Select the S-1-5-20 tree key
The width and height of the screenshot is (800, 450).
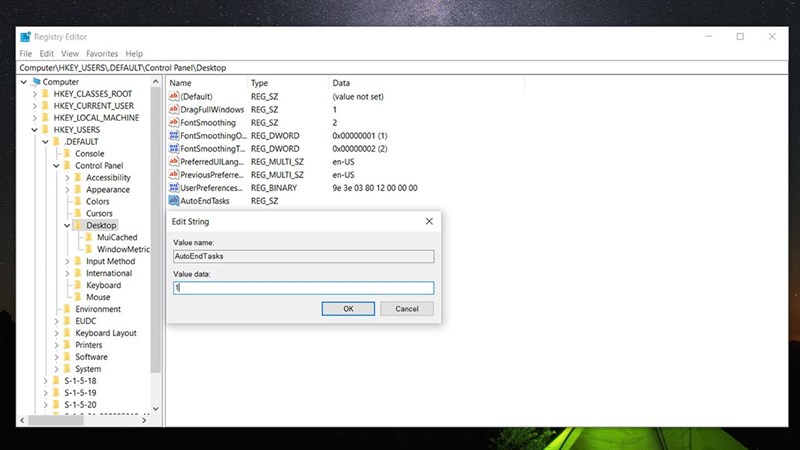click(80, 405)
